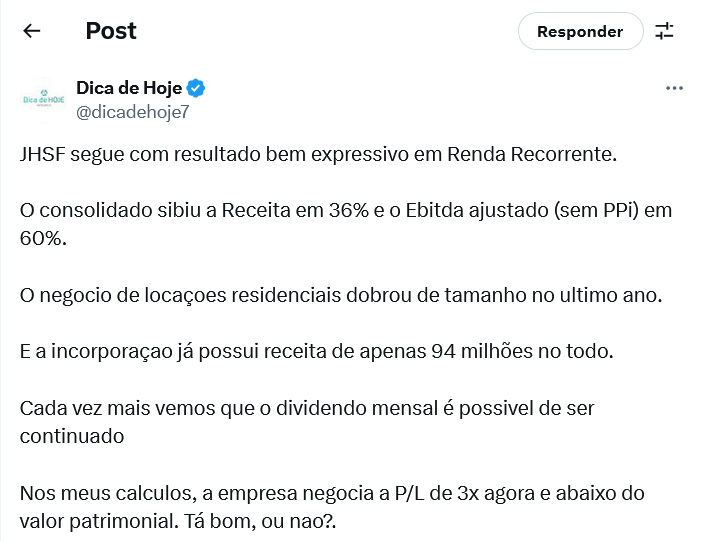
Task: Go back using the left arrow
Action: 31,31
